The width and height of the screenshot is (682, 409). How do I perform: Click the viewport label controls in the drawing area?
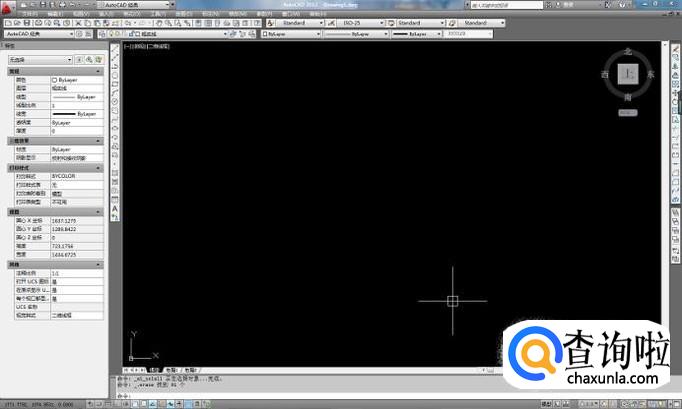tap(147, 46)
